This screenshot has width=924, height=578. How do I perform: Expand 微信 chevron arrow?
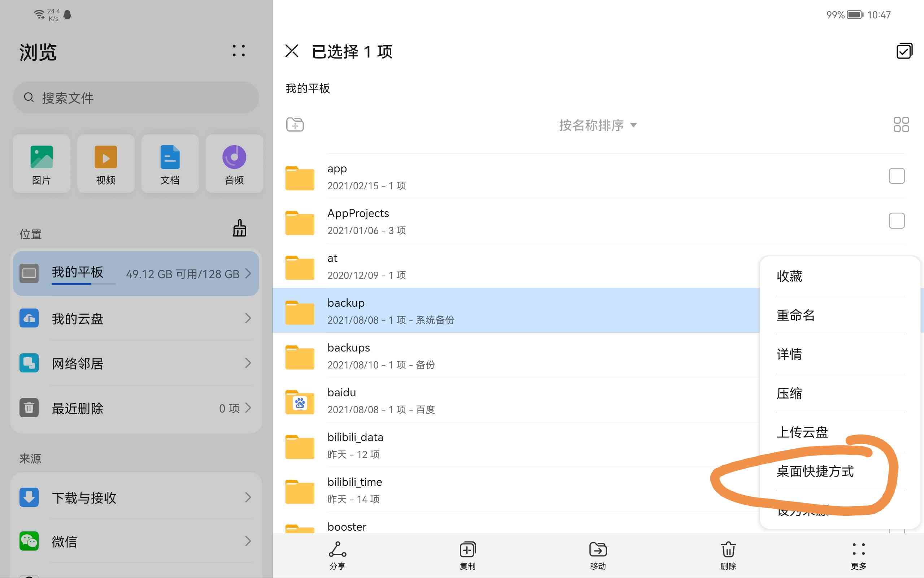248,541
